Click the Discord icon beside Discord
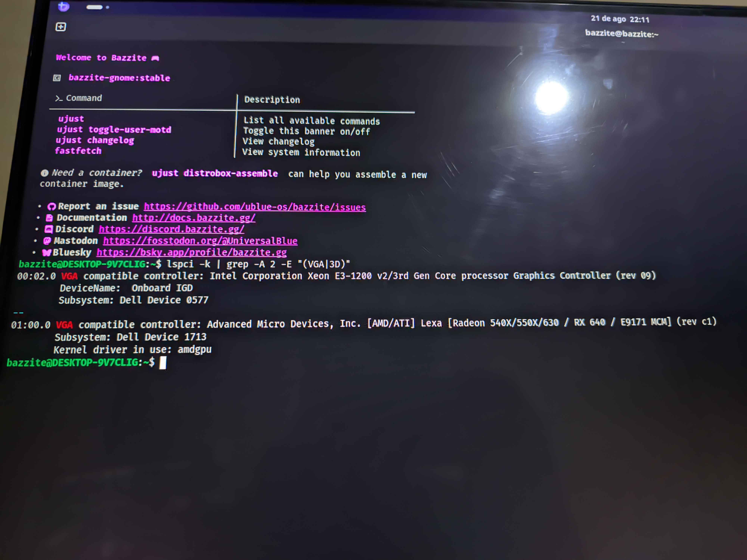The width and height of the screenshot is (747, 560). [49, 230]
